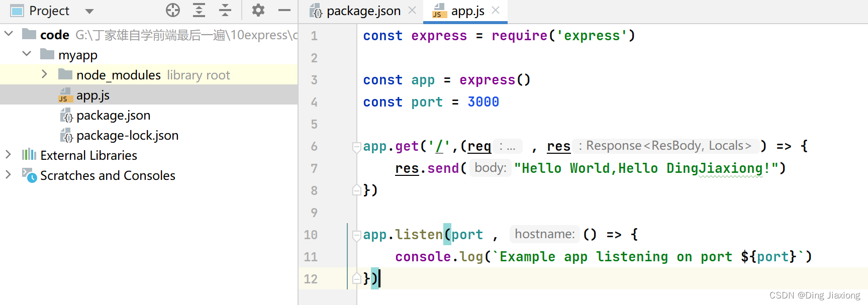Viewport: 868px width, 305px height.
Task: Click the express() call on line 3
Action: (495, 80)
